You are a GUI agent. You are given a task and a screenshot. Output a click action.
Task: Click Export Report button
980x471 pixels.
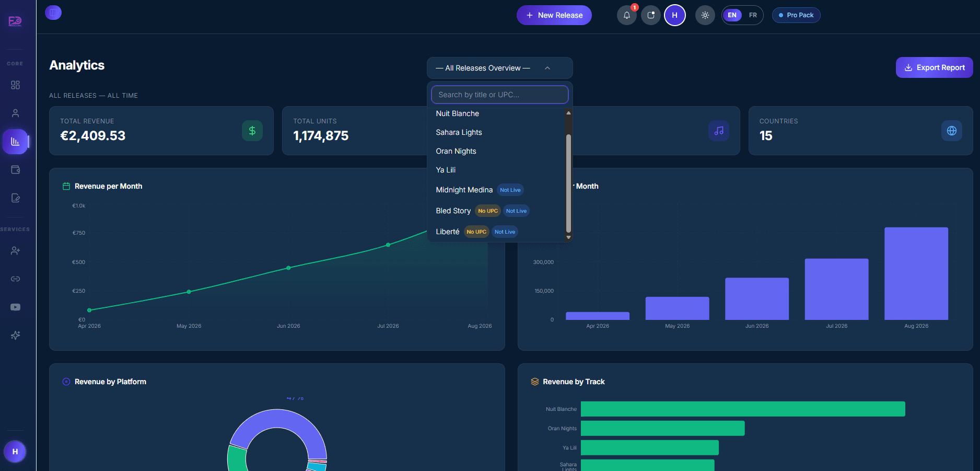(935, 67)
